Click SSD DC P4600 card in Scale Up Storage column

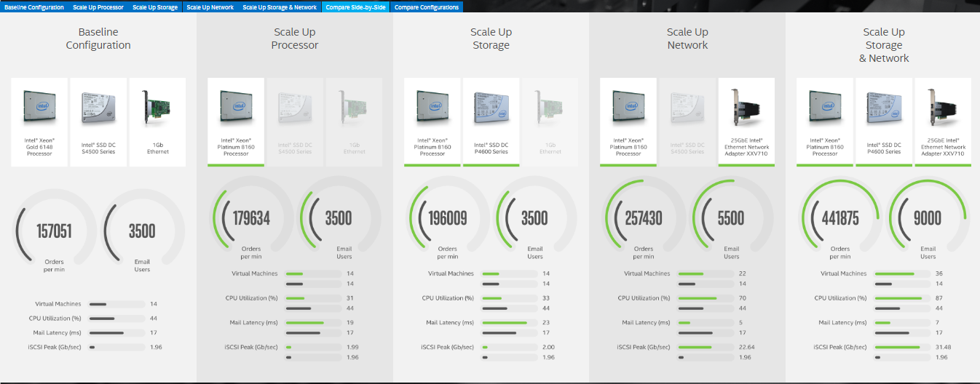click(x=491, y=122)
